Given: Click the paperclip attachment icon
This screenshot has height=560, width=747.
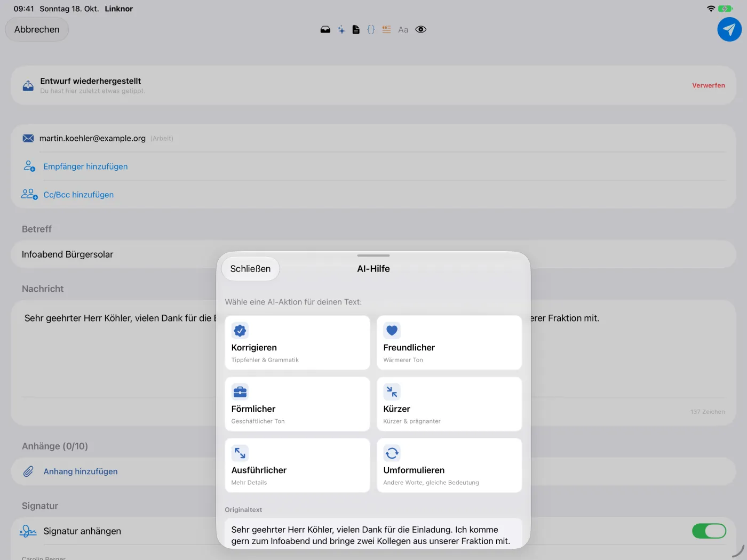Looking at the screenshot, I should click(28, 471).
